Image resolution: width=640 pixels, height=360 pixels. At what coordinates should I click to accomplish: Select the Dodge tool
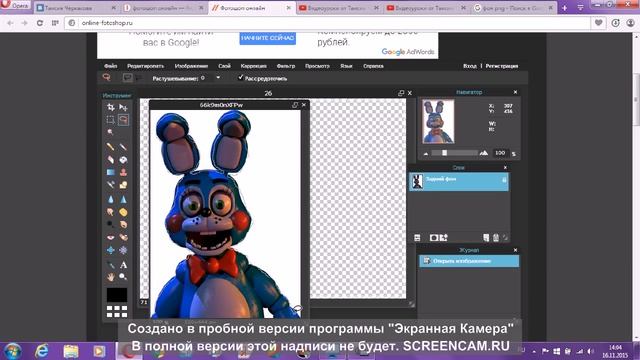(111, 224)
